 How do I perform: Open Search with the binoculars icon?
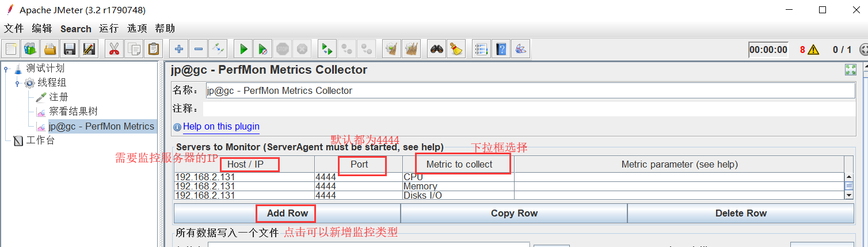click(437, 50)
